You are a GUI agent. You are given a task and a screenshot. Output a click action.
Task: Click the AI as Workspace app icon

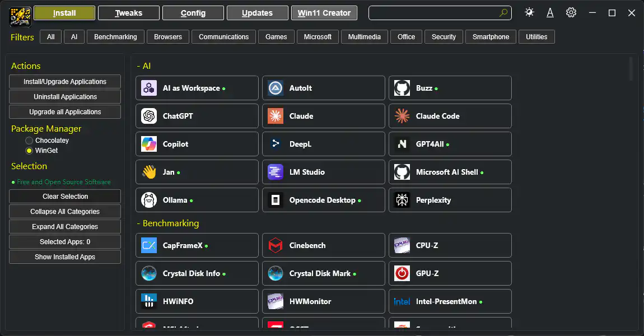[x=148, y=88]
